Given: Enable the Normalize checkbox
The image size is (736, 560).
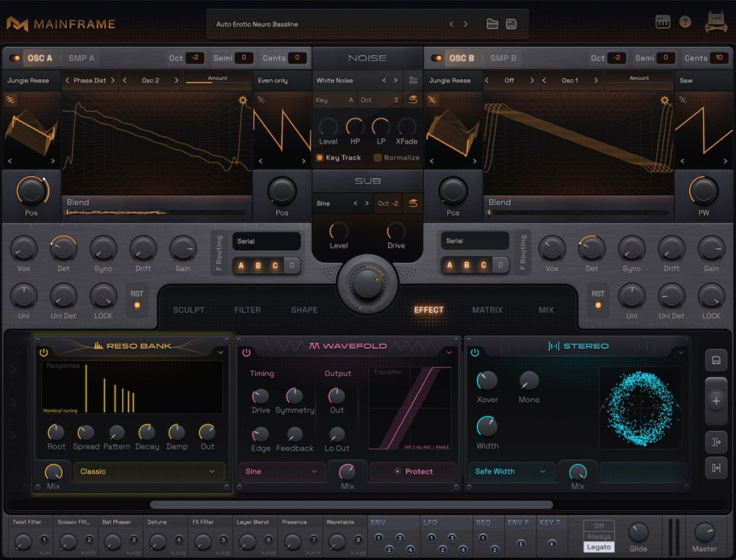Looking at the screenshot, I should click(x=377, y=157).
